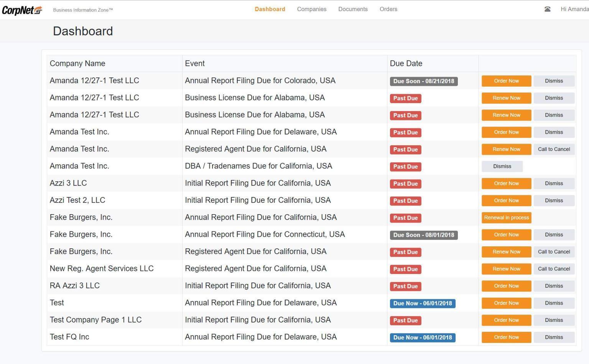589x364 pixels.
Task: Go to the Companies tab
Action: pyautogui.click(x=311, y=9)
